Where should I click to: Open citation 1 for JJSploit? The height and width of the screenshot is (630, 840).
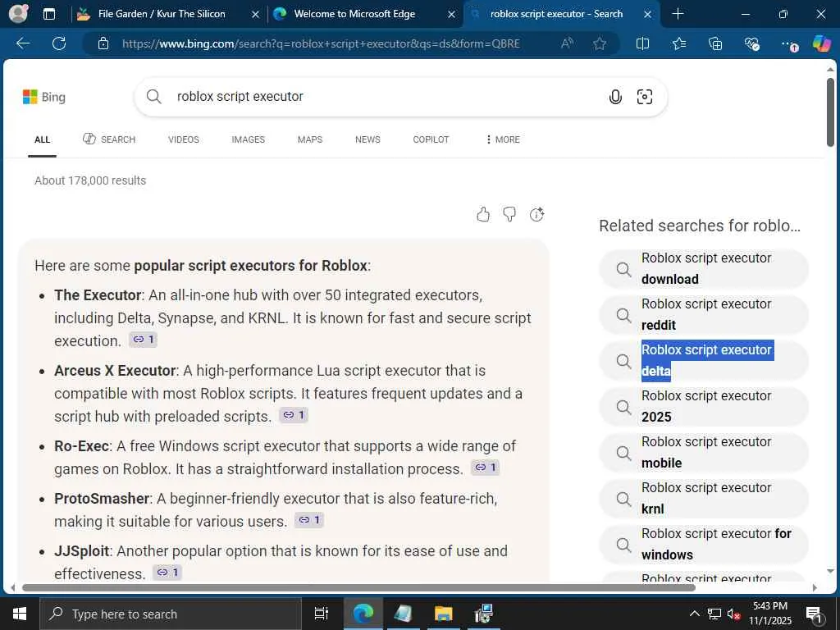pyautogui.click(x=167, y=573)
